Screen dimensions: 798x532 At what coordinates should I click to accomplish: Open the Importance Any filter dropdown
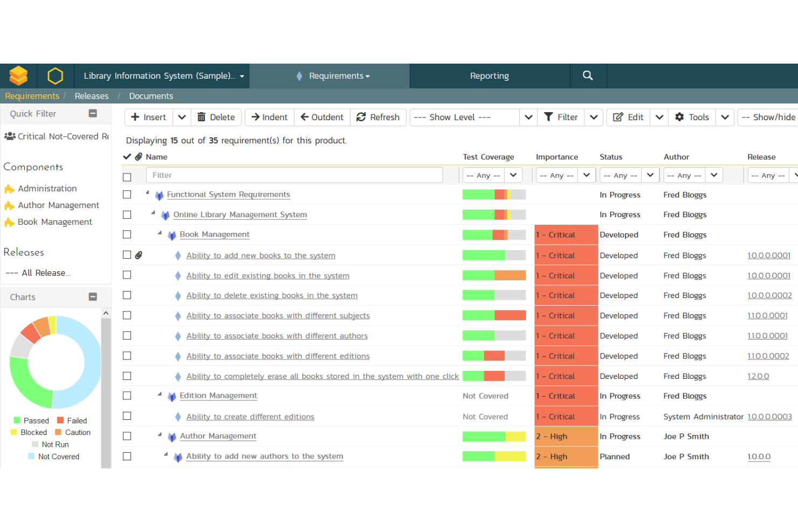565,175
